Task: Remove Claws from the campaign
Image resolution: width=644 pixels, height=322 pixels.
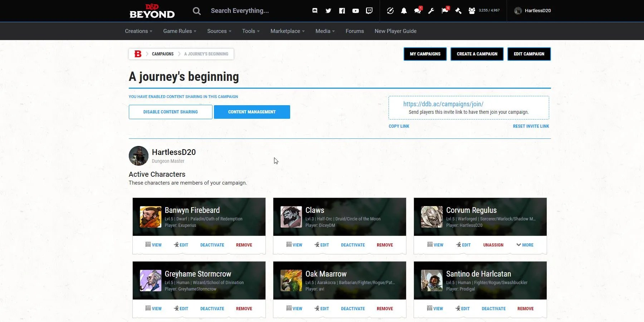Action: 385,245
